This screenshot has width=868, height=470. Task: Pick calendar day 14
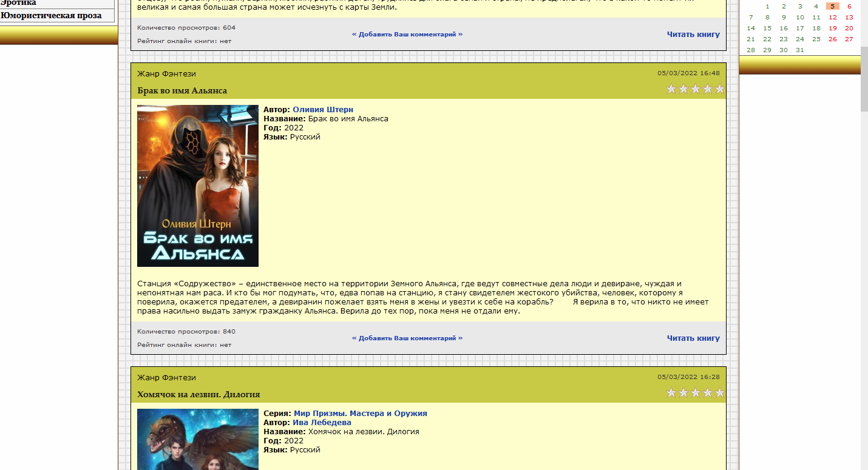click(751, 29)
